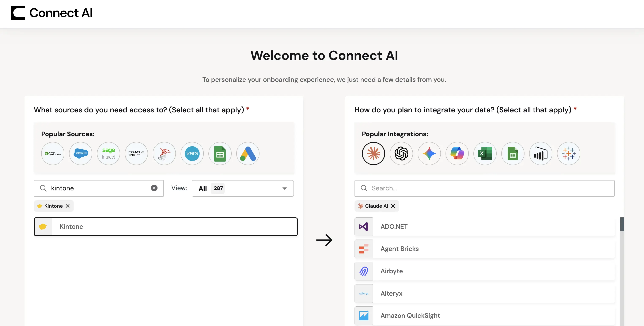
Task: Click the Kintone cloud icon in result row
Action: tap(43, 226)
